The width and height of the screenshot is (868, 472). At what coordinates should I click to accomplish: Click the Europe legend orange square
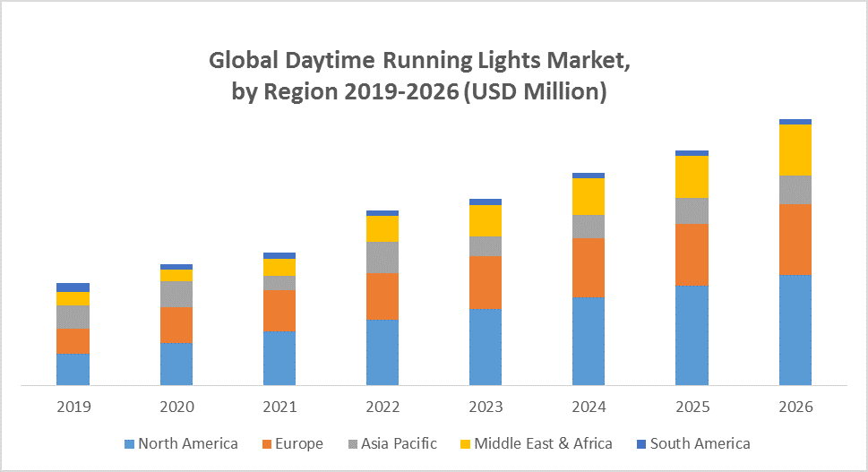[x=267, y=444]
